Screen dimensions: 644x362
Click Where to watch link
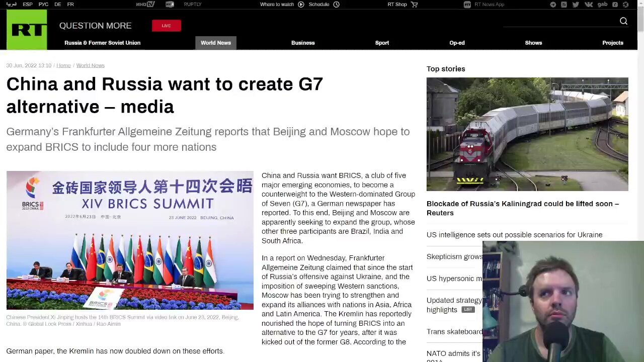coord(277,5)
